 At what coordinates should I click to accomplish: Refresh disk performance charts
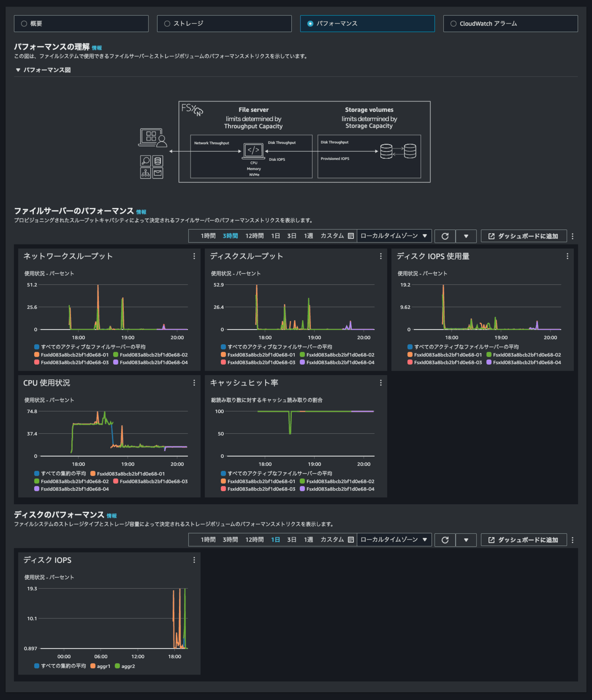[x=445, y=540]
